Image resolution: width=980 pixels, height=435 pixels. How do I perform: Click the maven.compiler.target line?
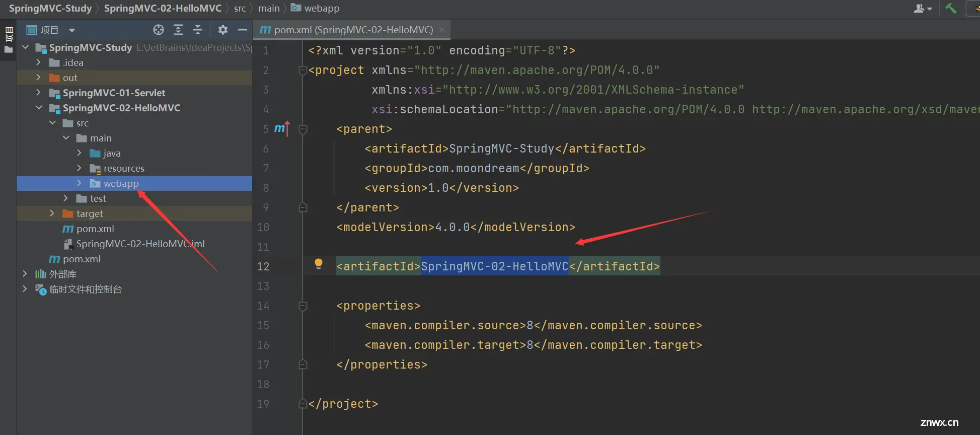533,344
